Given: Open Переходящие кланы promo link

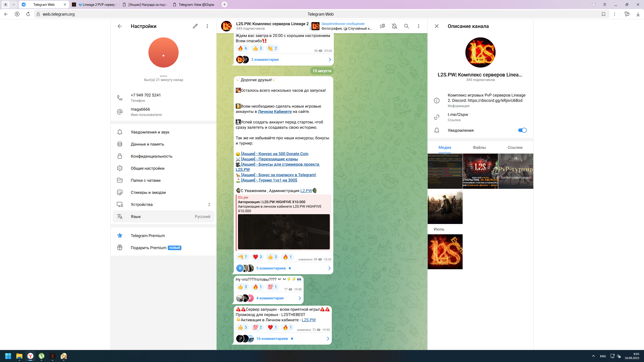Looking at the screenshot, I should pyautogui.click(x=269, y=159).
